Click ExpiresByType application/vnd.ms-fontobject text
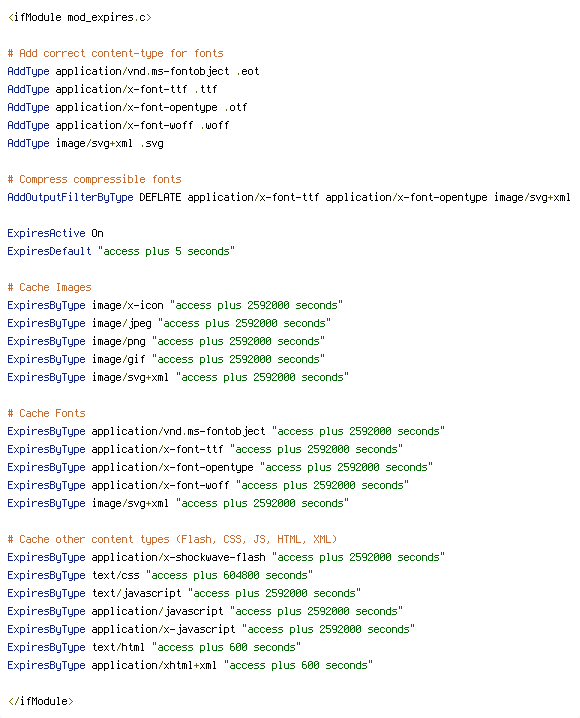This screenshot has width=580, height=718. pos(136,431)
